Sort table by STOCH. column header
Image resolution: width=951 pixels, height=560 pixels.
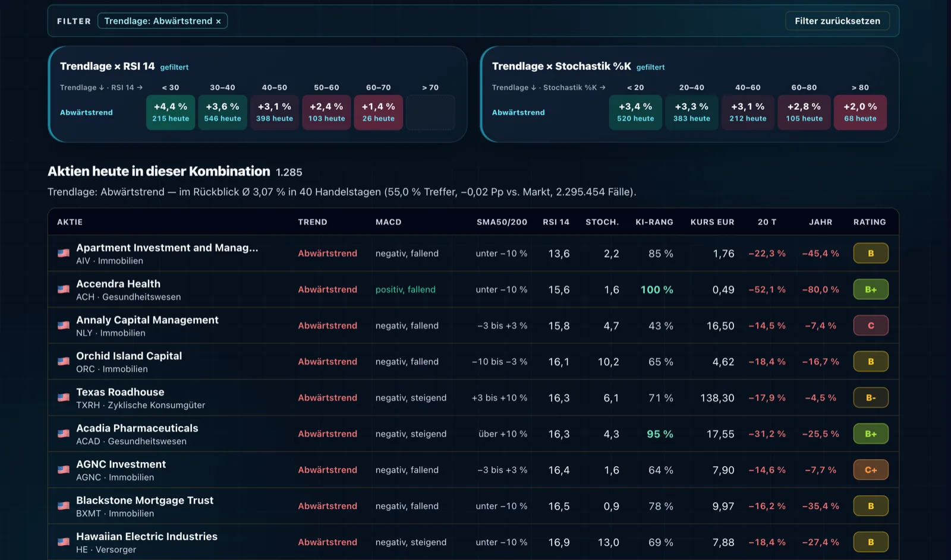tap(602, 222)
